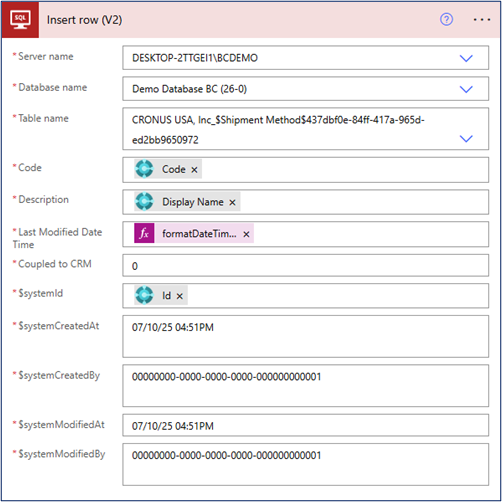The width and height of the screenshot is (502, 502).
Task: Click the Business Central icon beside Id
Action: 144,295
